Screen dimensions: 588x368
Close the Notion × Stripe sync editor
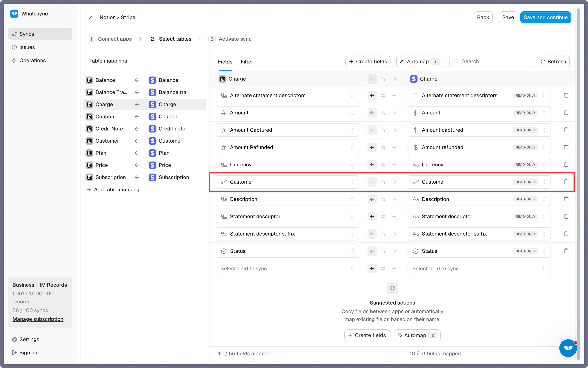(91, 17)
